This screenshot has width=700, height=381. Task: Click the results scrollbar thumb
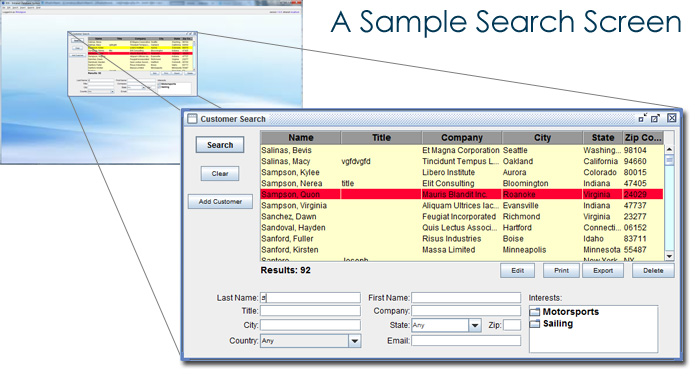click(x=669, y=160)
